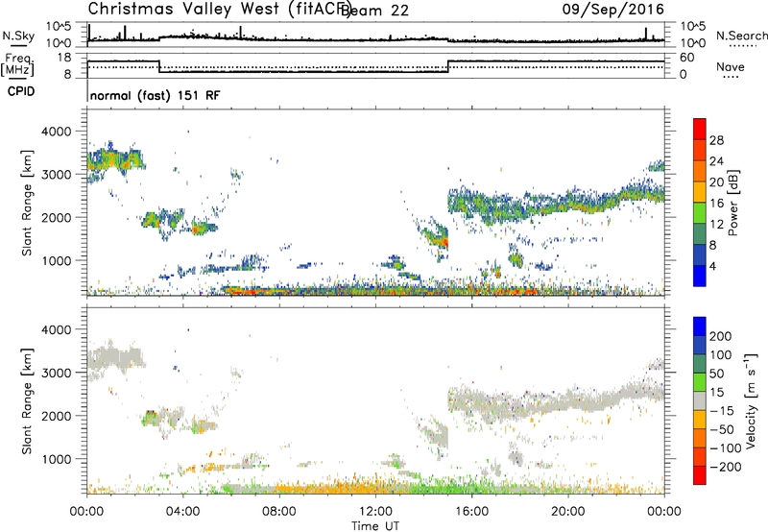This screenshot has height=532, width=768.
Task: Click the '20:00' time tick label
Action: point(568,512)
